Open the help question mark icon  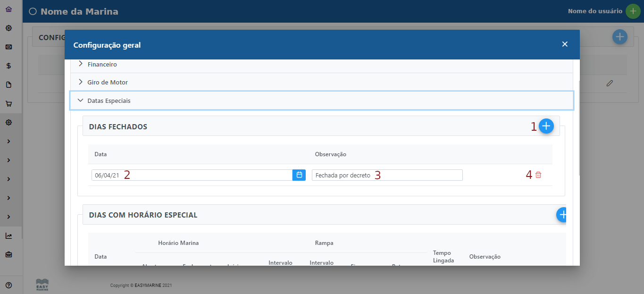point(8,285)
